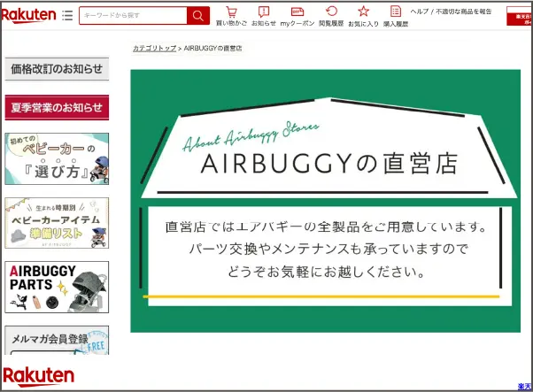Click the ヘルプ link
533x392 pixels.
coord(420,12)
